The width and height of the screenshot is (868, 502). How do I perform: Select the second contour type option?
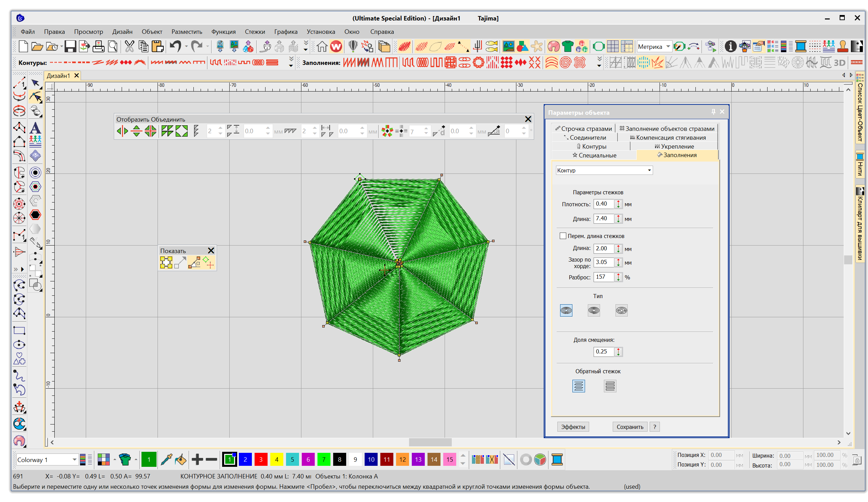pyautogui.click(x=594, y=310)
